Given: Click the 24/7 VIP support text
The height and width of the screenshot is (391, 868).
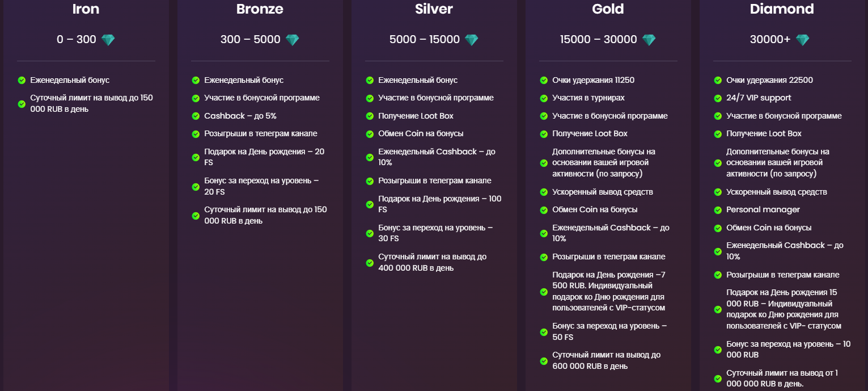Looking at the screenshot, I should pyautogui.click(x=759, y=98).
